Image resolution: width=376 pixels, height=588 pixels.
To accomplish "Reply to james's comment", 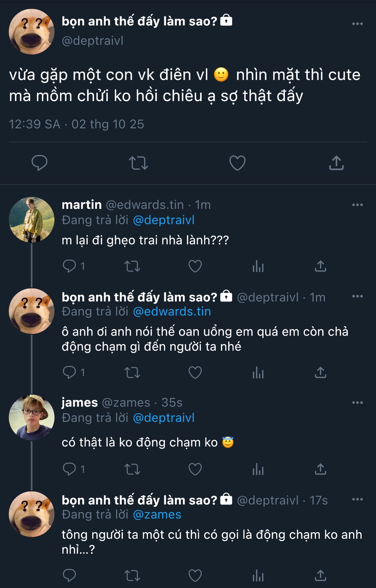I will tap(70, 469).
